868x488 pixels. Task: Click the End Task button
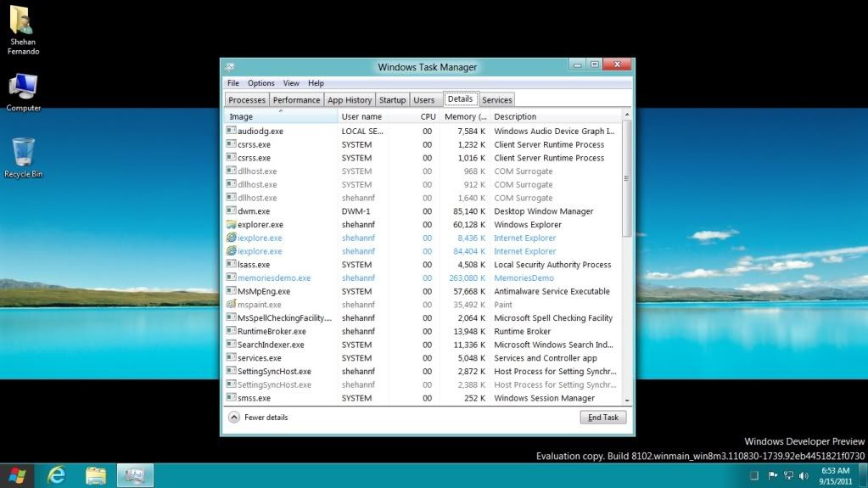pos(602,417)
